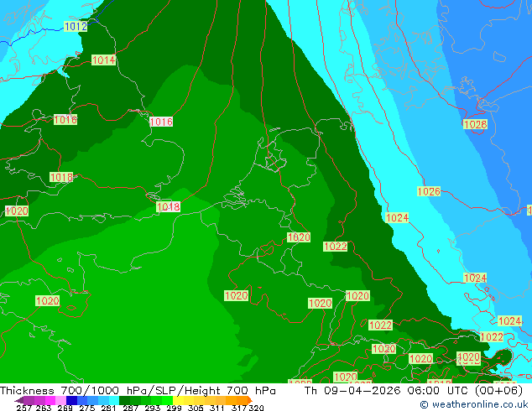Click the legend value 299

(x=174, y=408)
